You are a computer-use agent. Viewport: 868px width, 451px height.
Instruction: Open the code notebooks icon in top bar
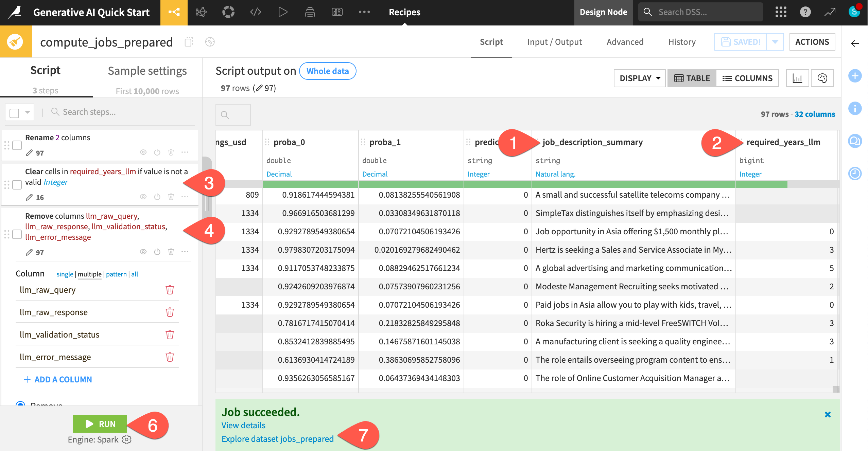[255, 12]
